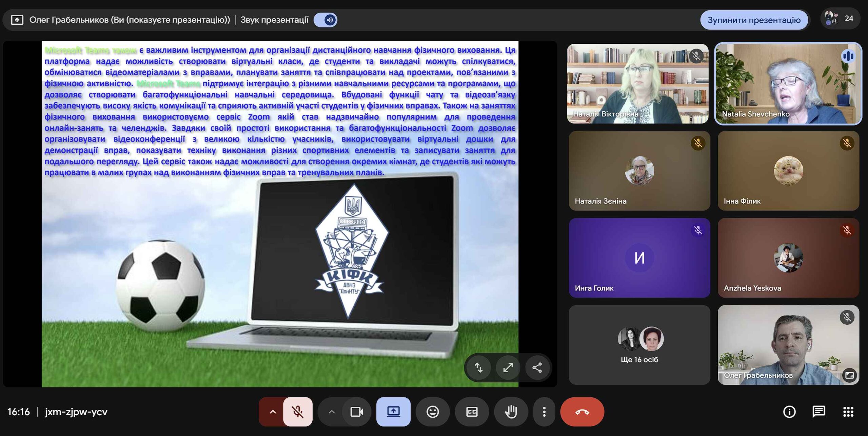Raise your hand
868x436 pixels.
pos(511,412)
